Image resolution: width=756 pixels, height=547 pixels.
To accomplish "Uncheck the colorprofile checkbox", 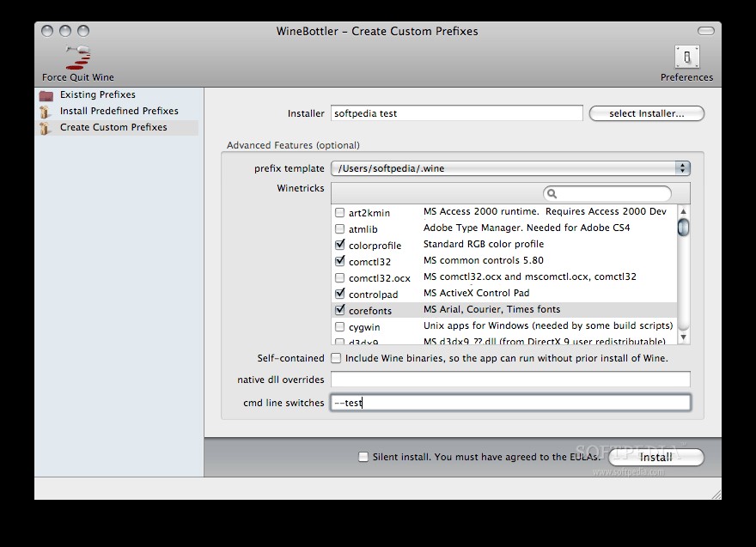I will (340, 245).
